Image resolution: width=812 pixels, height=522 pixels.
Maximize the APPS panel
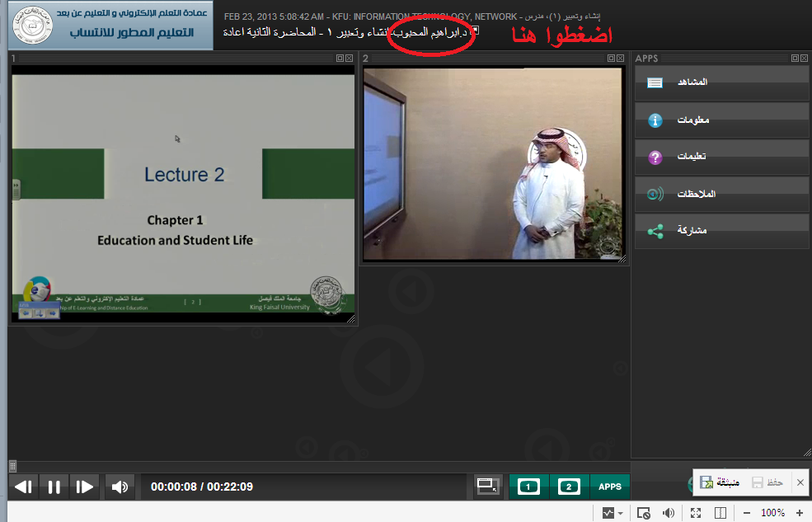tap(795, 58)
